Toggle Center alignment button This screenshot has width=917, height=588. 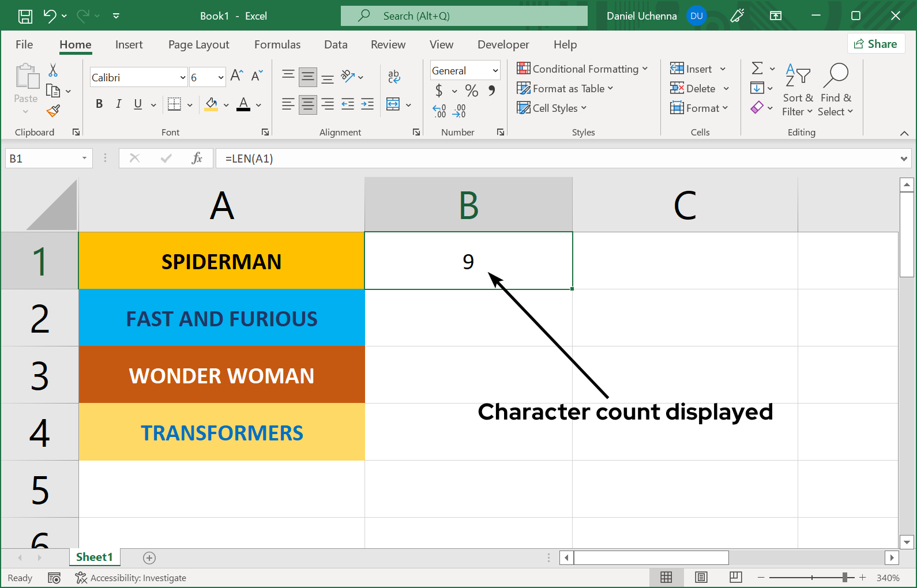tap(308, 104)
